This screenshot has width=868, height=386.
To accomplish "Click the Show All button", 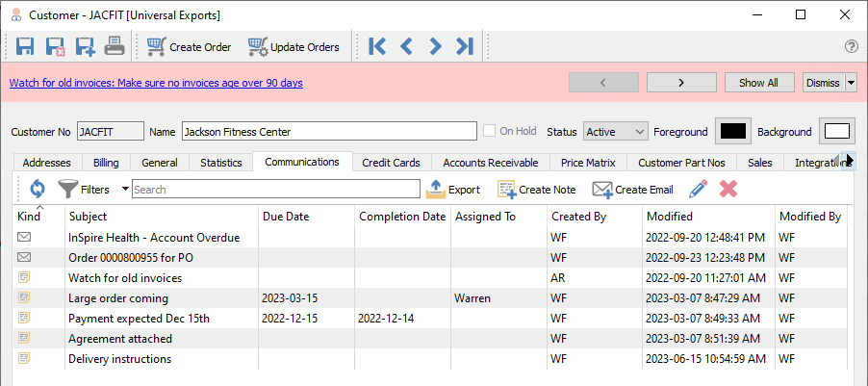I will point(758,83).
